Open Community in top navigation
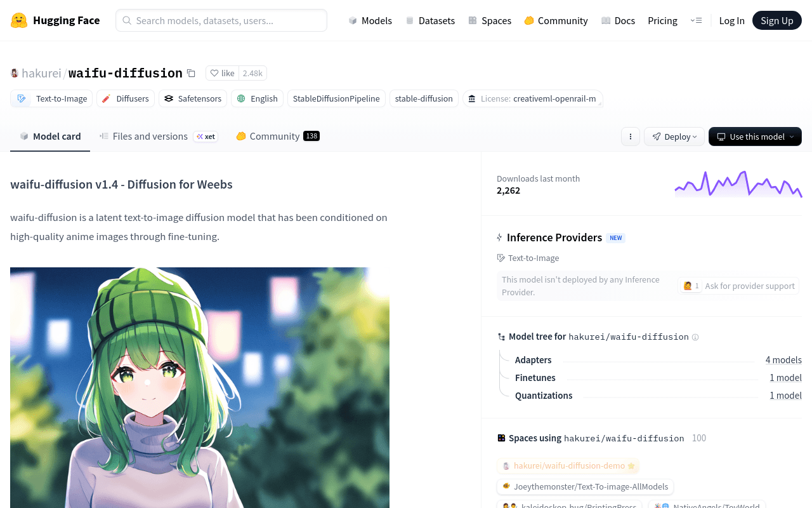 click(556, 20)
